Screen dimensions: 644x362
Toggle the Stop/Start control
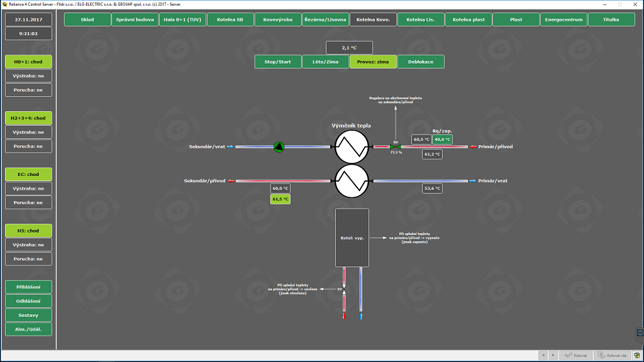[278, 62]
